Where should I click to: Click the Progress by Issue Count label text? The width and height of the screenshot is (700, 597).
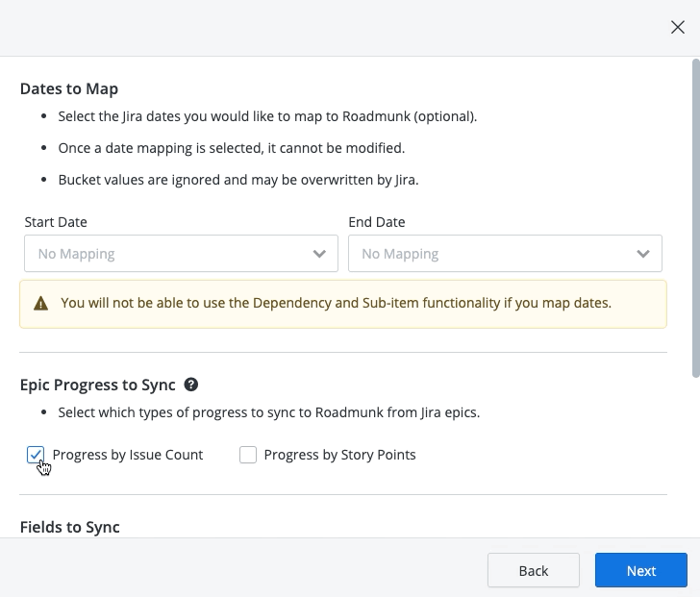[x=128, y=455]
